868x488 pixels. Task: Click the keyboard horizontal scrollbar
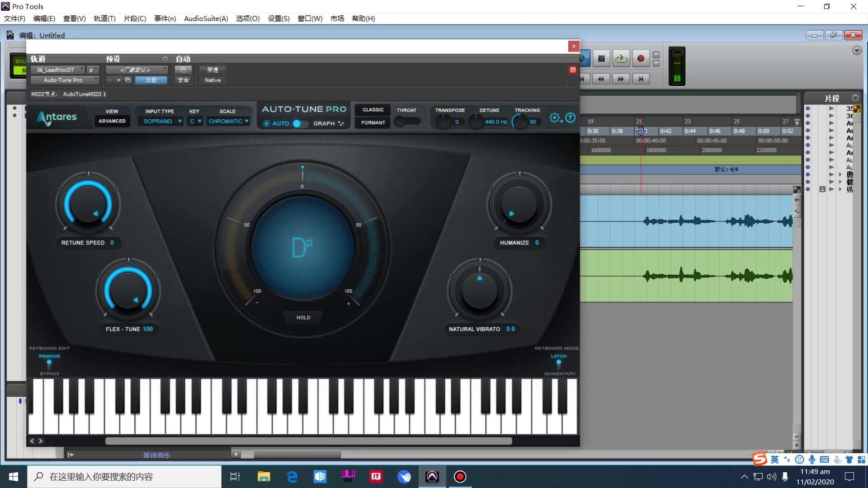pos(309,441)
